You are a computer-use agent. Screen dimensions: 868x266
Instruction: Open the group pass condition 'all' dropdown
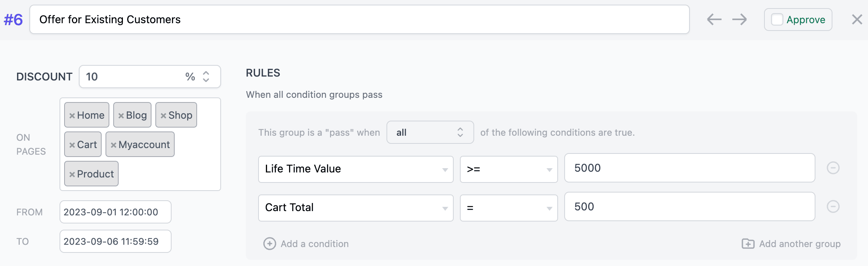pyautogui.click(x=430, y=132)
